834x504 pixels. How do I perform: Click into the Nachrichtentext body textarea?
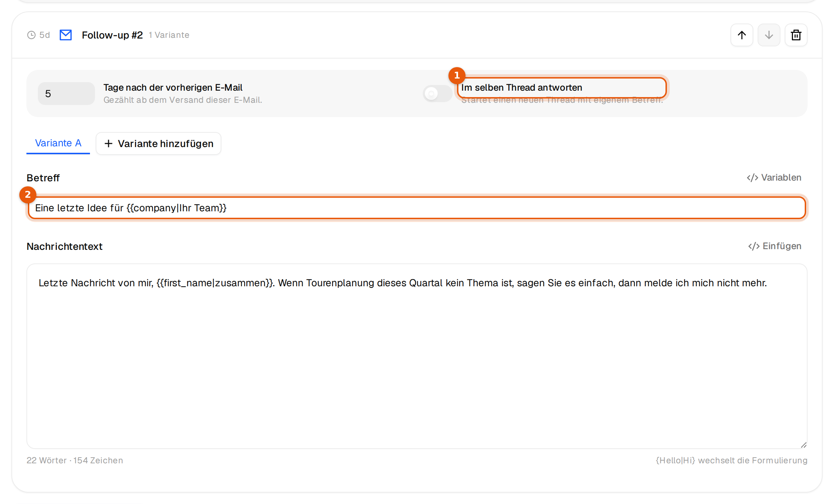pos(417,356)
